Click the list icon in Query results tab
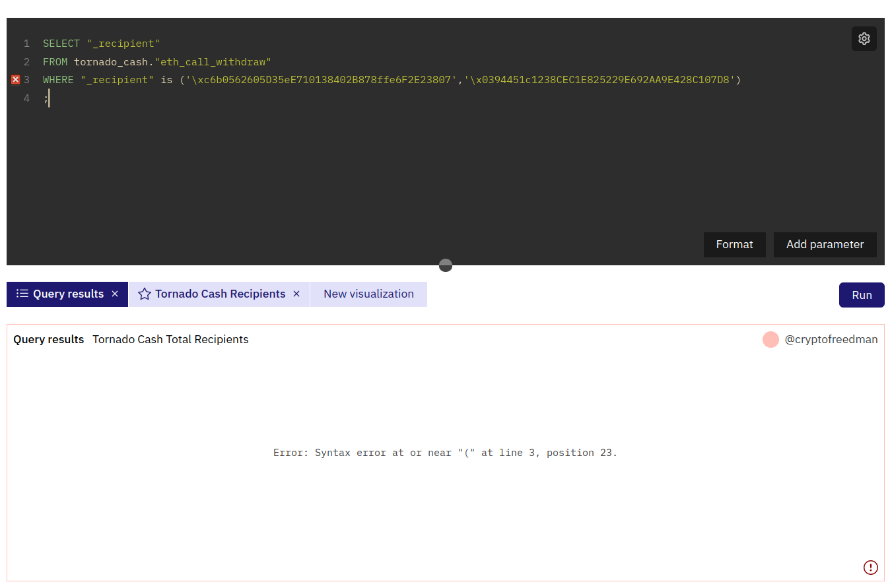This screenshot has width=890, height=588. [22, 294]
